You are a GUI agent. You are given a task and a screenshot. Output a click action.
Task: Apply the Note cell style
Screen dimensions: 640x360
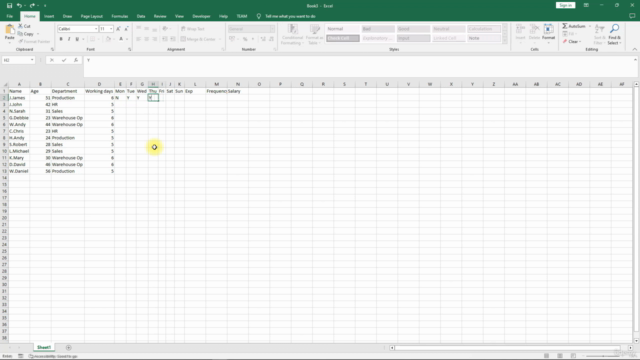pos(484,38)
